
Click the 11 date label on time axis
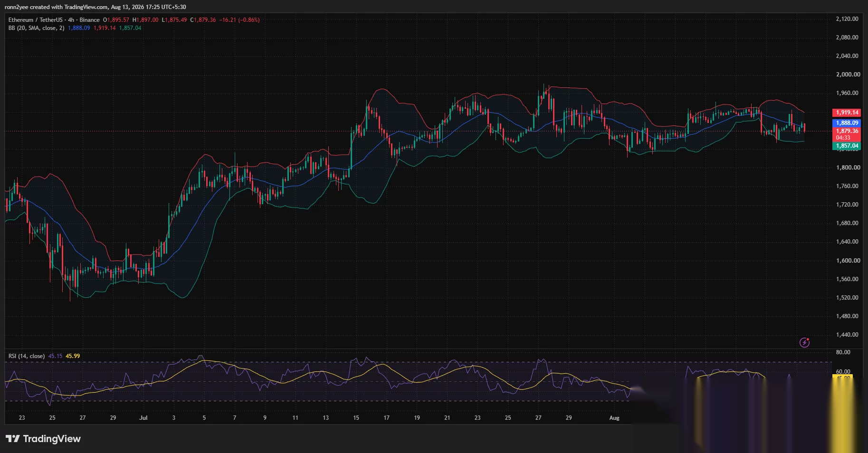(x=296, y=418)
